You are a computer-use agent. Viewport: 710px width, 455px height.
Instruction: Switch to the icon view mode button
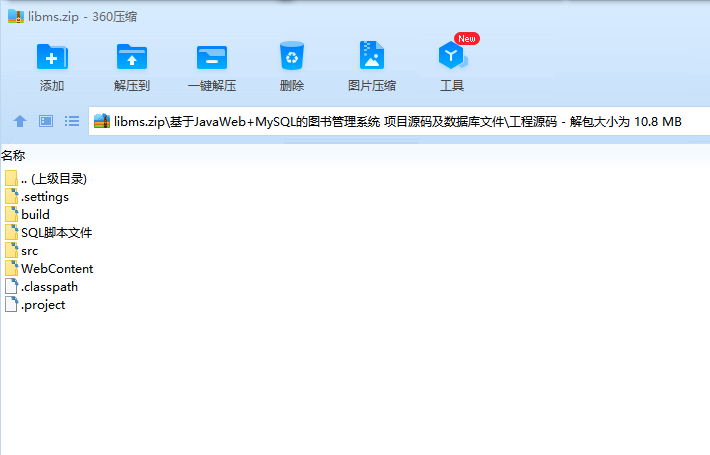pos(46,121)
